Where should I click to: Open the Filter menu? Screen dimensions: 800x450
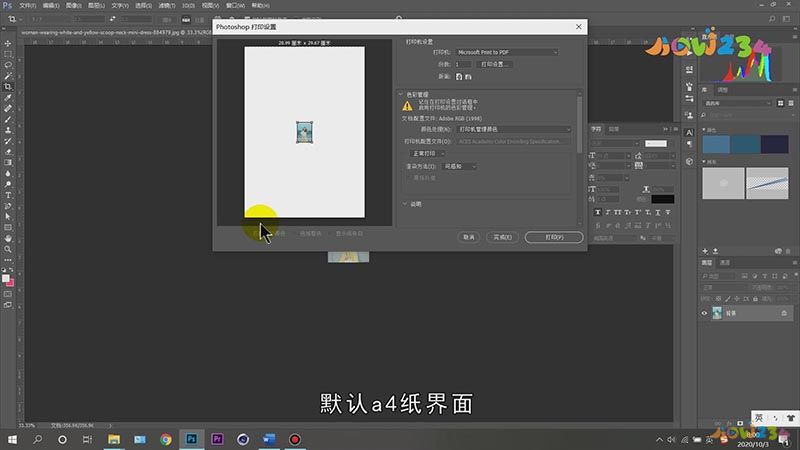click(166, 6)
